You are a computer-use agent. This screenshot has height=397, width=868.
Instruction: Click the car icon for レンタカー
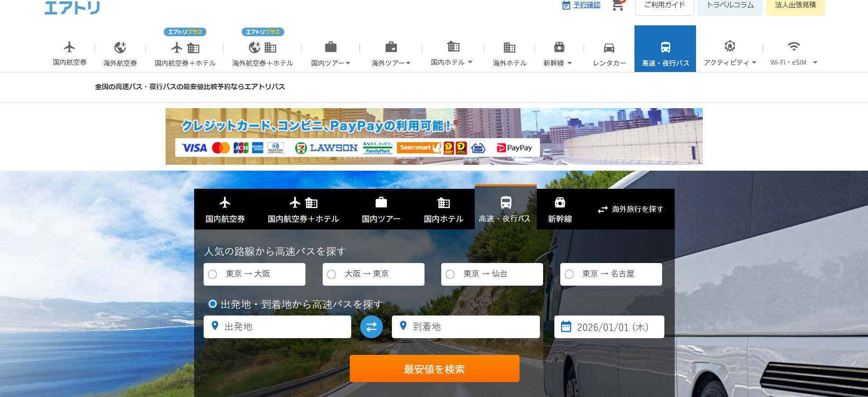[x=609, y=48]
